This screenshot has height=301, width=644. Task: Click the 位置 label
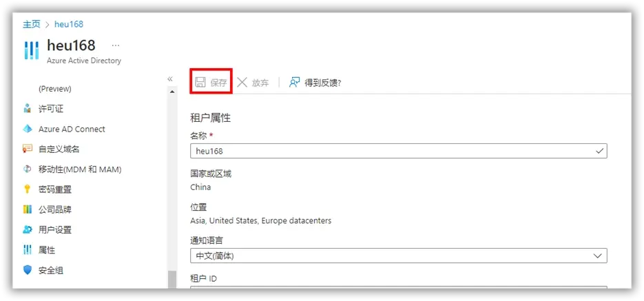199,207
